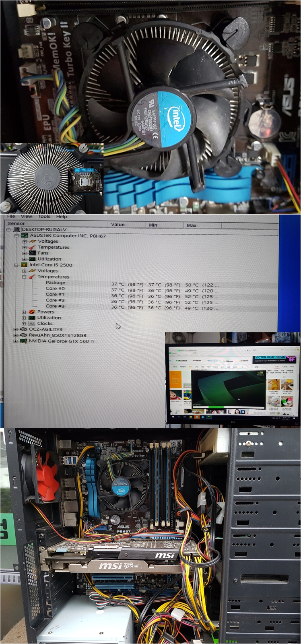This screenshot has width=301, height=644.
Task: Open the Help menu
Action: click(62, 216)
